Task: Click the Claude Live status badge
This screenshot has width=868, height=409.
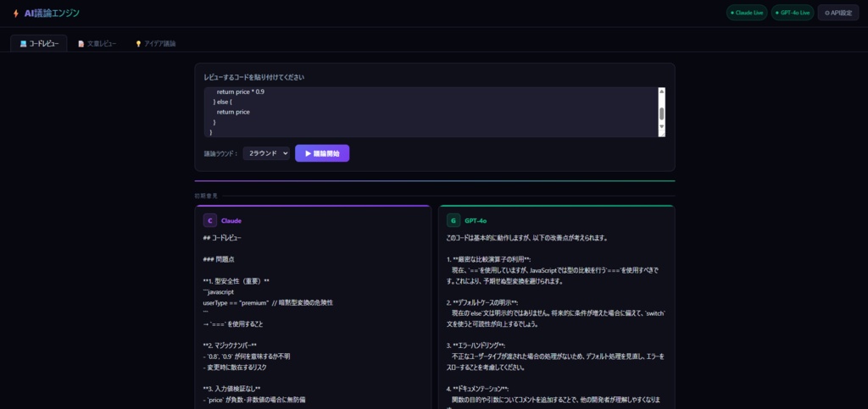Action: click(747, 13)
